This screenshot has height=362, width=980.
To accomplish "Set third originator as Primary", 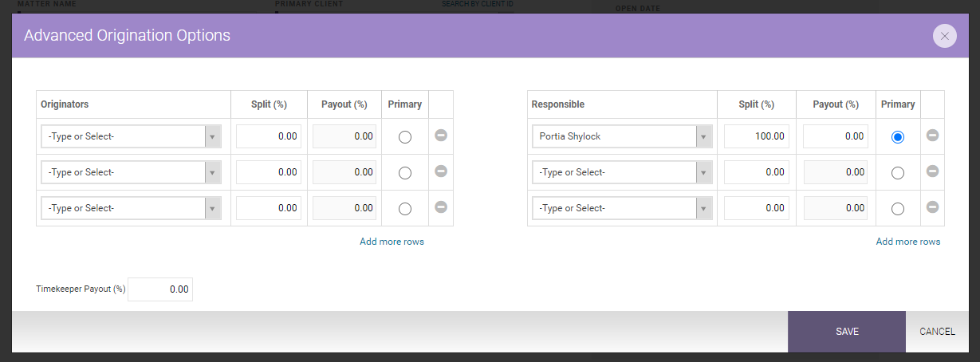I will (x=405, y=209).
